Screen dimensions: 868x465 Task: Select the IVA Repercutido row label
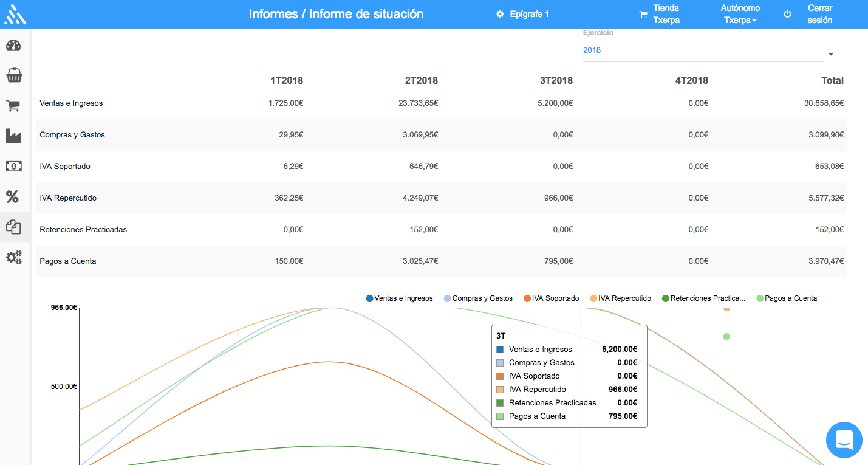point(68,198)
